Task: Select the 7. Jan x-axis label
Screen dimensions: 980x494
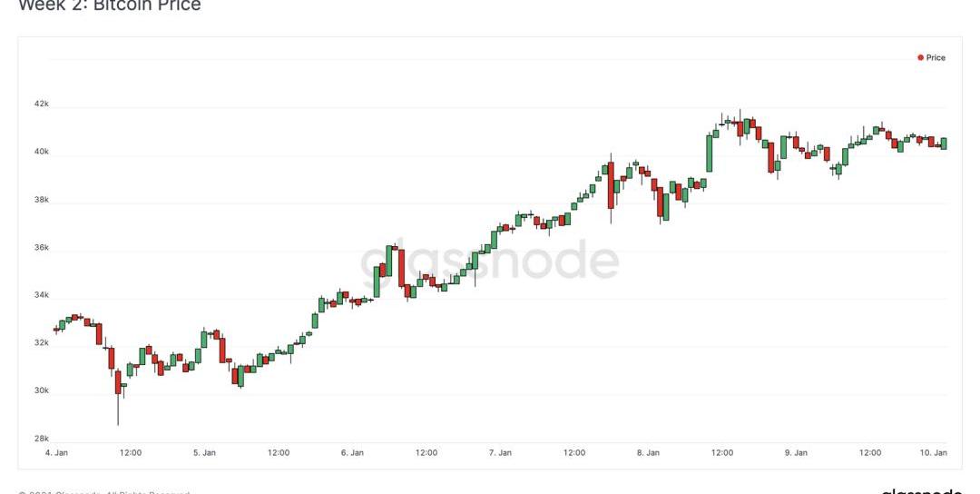Action: tap(500, 452)
